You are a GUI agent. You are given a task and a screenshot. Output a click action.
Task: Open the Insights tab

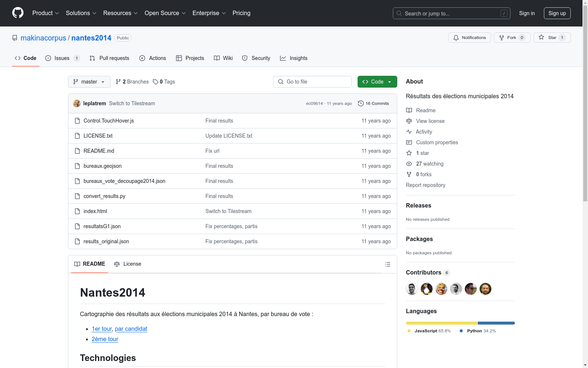tap(294, 58)
